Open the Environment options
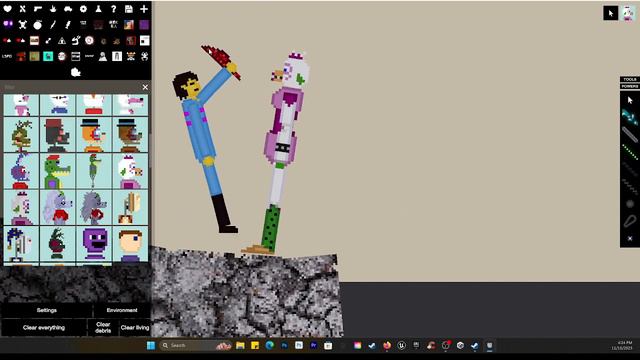640x360 pixels. [122, 310]
